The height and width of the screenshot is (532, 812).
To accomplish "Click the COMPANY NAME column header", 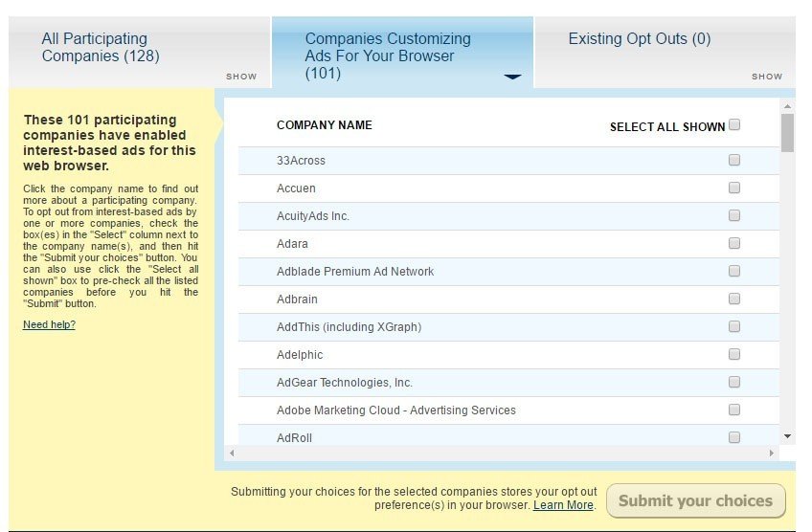I will [325, 125].
